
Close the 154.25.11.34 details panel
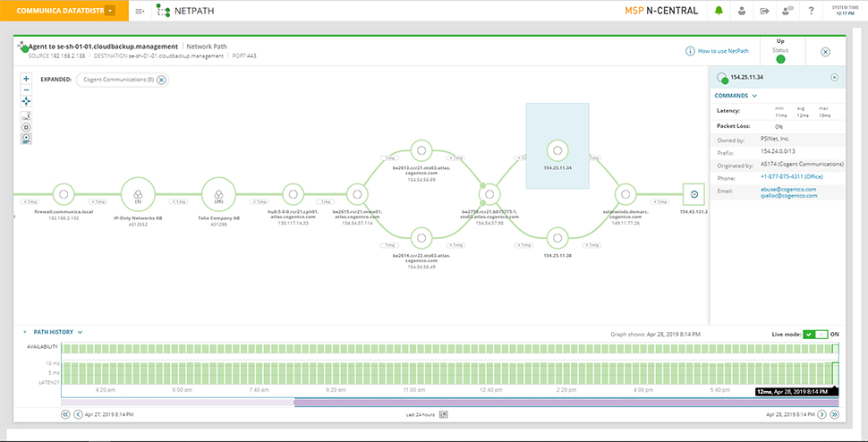pyautogui.click(x=834, y=78)
